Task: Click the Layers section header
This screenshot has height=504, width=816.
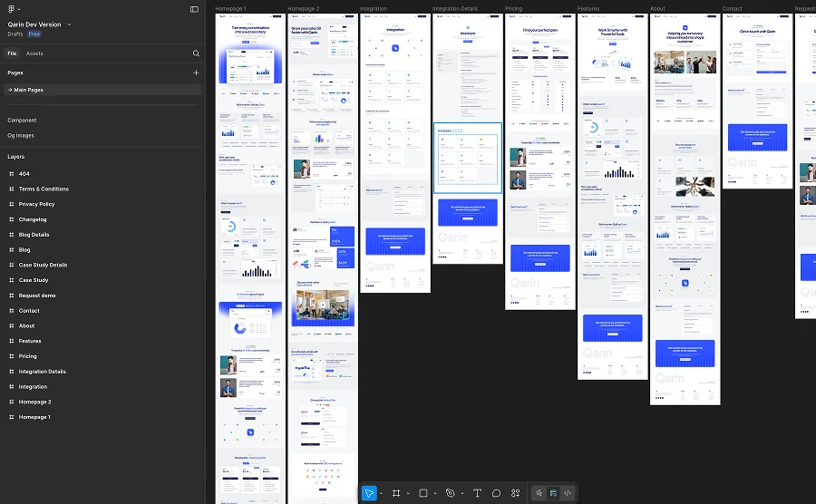Action: [x=16, y=157]
